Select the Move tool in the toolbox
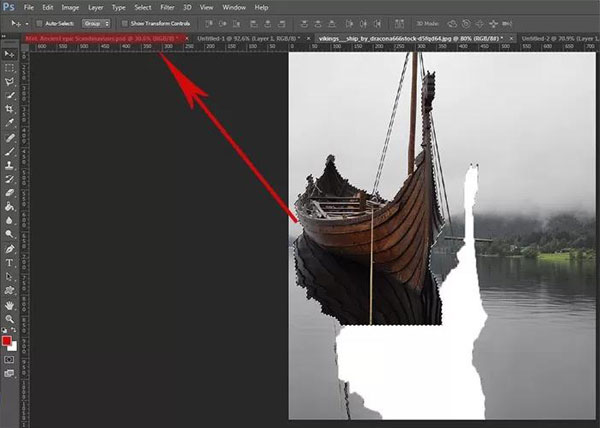The height and width of the screenshot is (428, 600). (9, 54)
